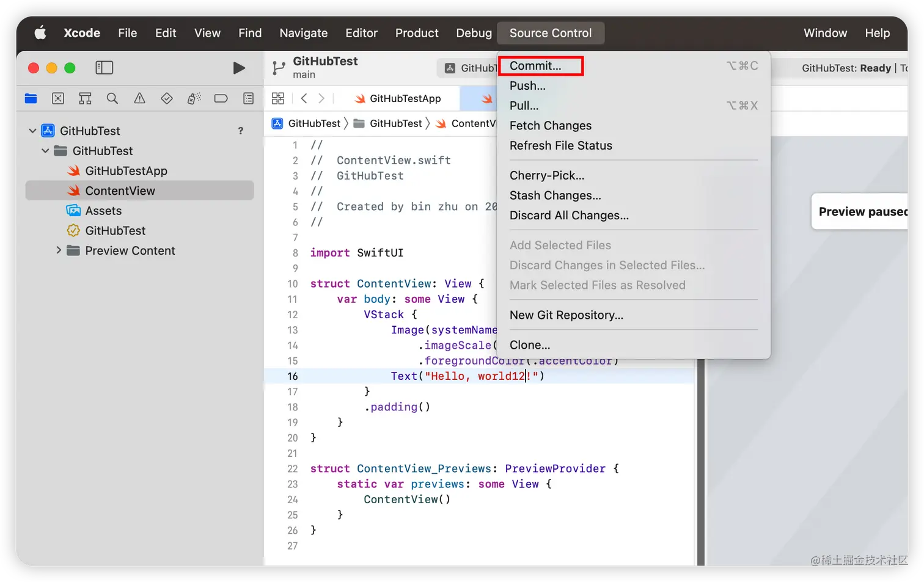Open the Symbol navigator icon

click(85, 98)
